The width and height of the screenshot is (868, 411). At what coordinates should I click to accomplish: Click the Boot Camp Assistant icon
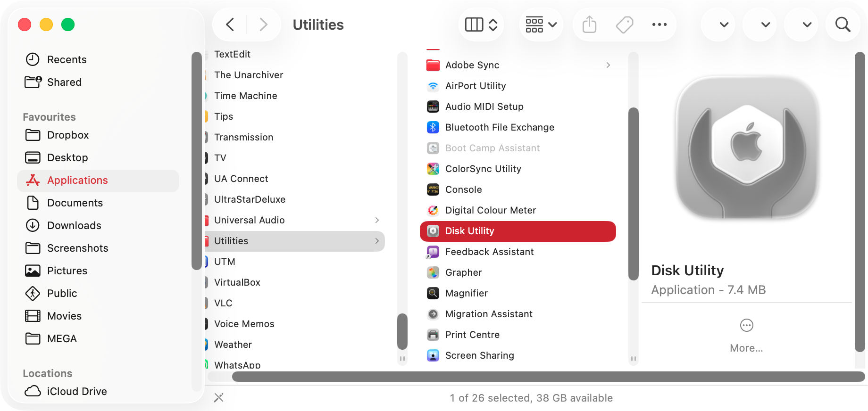(x=433, y=148)
